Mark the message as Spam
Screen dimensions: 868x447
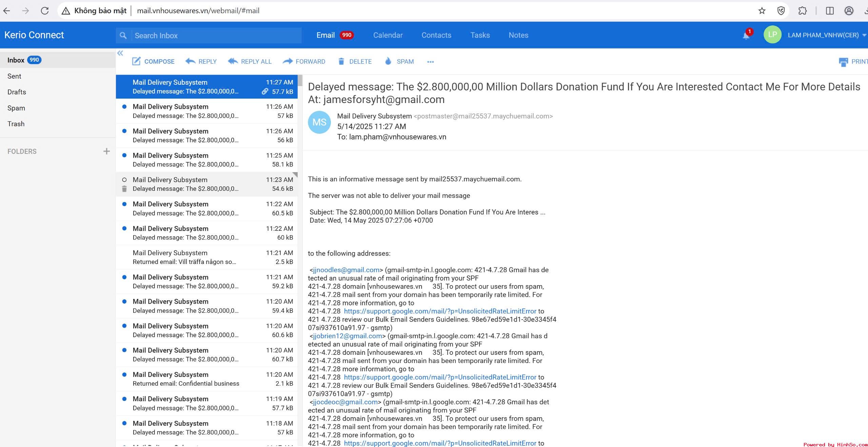[x=399, y=61]
